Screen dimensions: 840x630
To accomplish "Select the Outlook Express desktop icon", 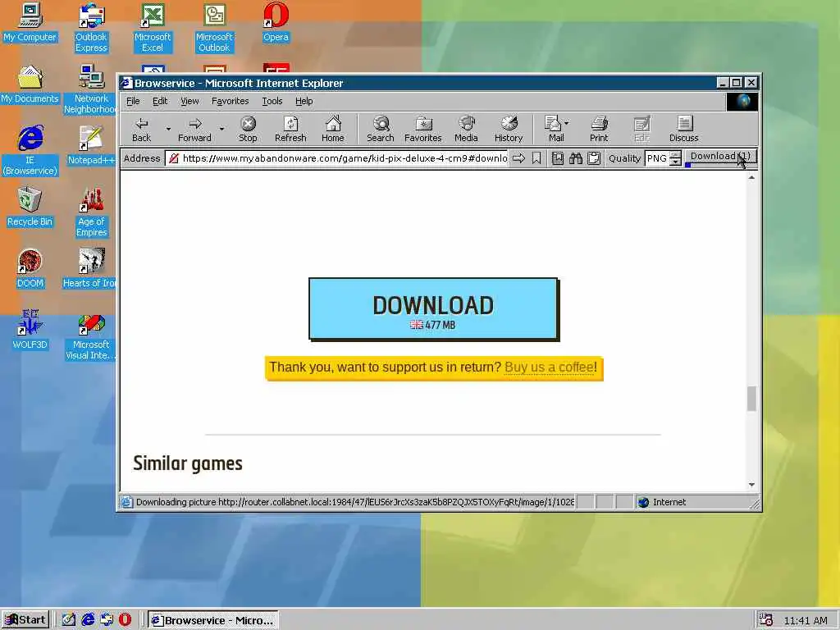I will [92, 28].
